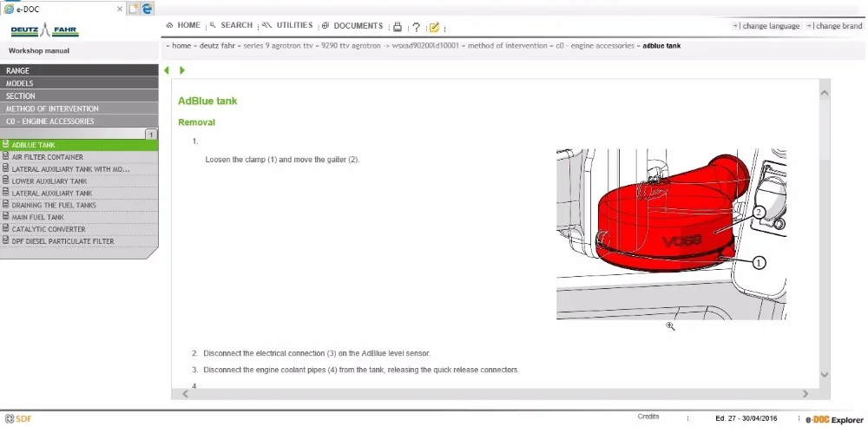
Task: Go to next page green arrow
Action: (x=182, y=70)
